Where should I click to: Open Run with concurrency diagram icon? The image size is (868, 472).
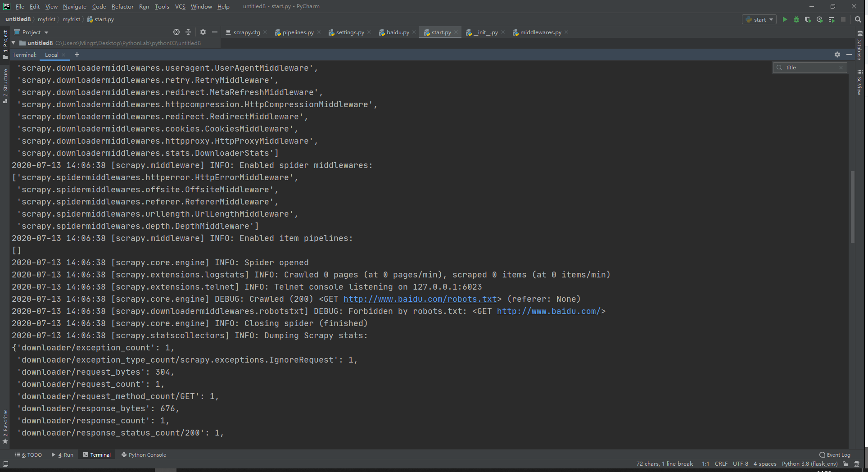(832, 19)
